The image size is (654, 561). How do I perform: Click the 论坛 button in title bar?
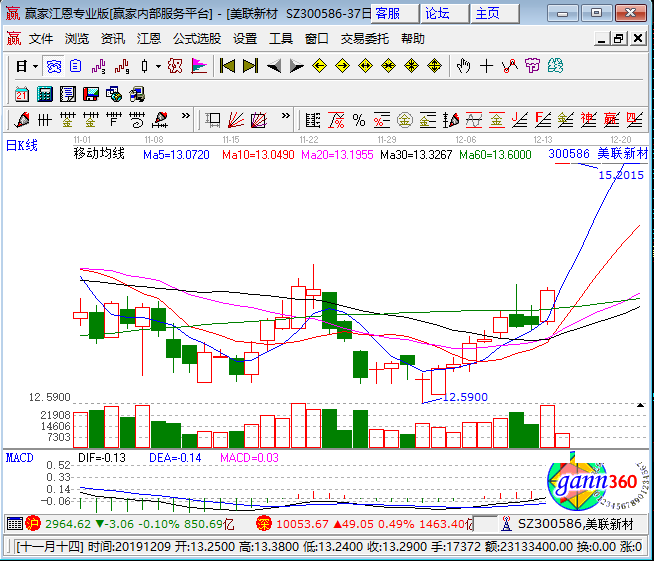click(445, 14)
